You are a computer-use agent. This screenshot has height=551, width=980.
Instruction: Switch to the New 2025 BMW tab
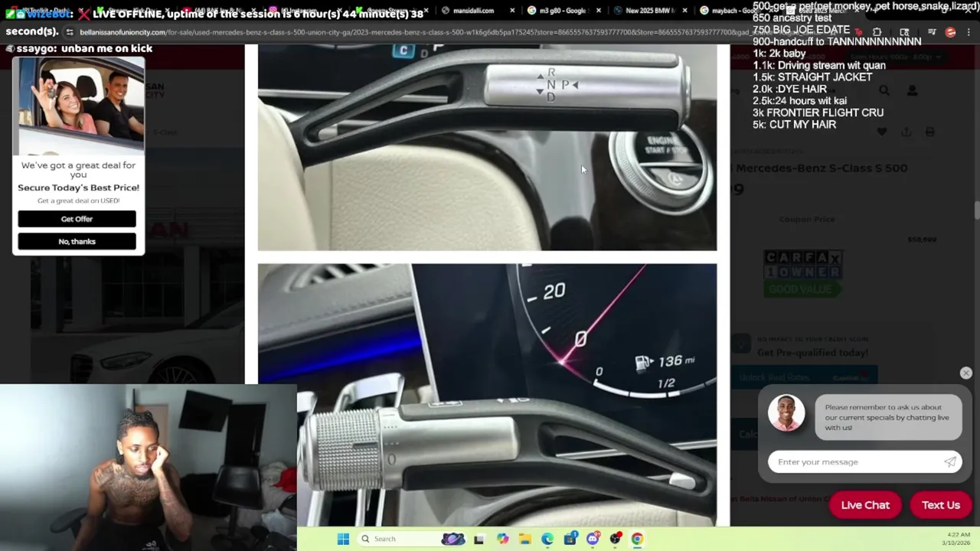pos(648,11)
